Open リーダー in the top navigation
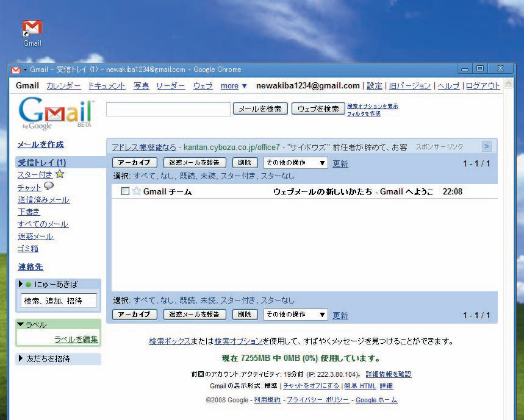Viewport: 524px width, 420px height. (170, 86)
